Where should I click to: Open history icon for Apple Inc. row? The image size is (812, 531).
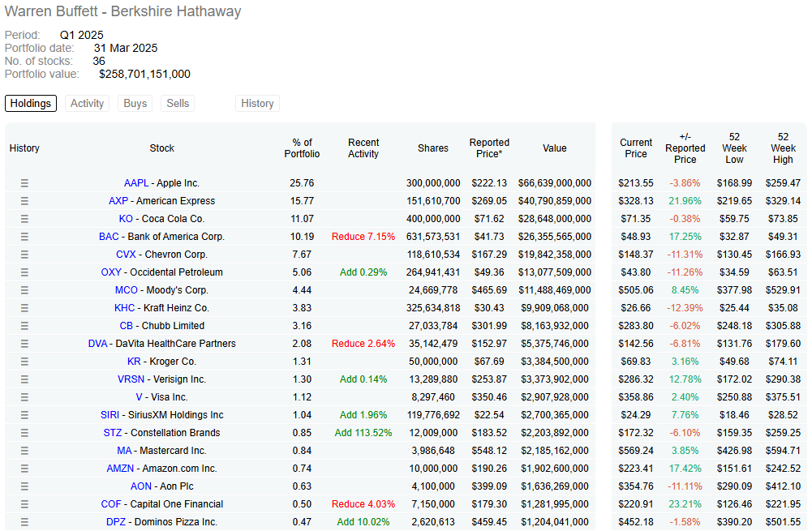[x=24, y=183]
